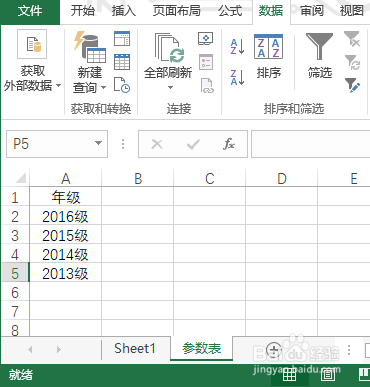370x387 pixels.
Task: Select column C header
Action: [210, 179]
